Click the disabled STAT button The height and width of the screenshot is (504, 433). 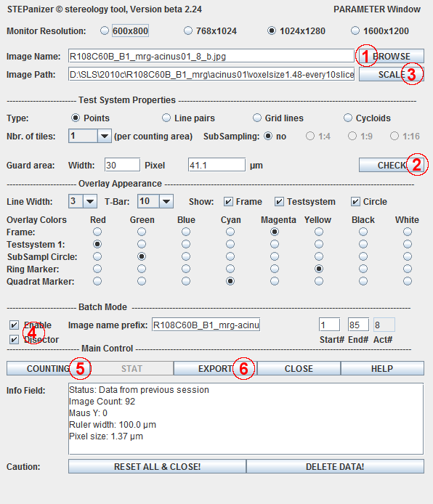tap(131, 368)
